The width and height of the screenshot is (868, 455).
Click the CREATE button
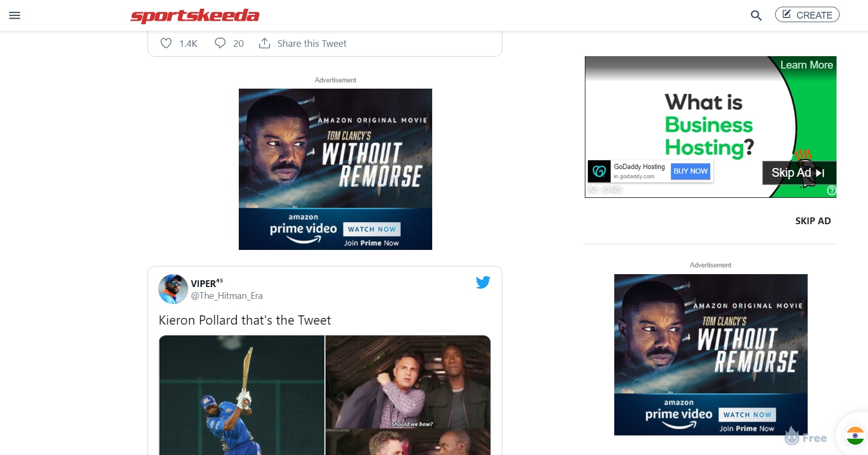[807, 15]
